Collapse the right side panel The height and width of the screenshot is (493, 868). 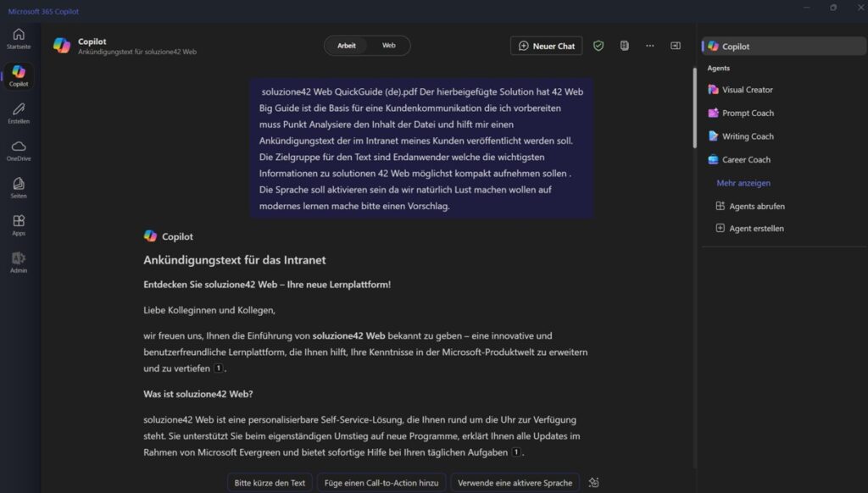coord(676,46)
